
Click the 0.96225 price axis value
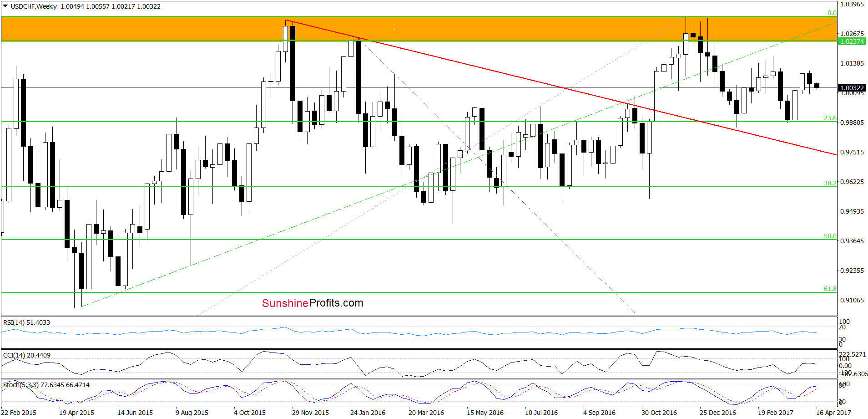[852, 182]
